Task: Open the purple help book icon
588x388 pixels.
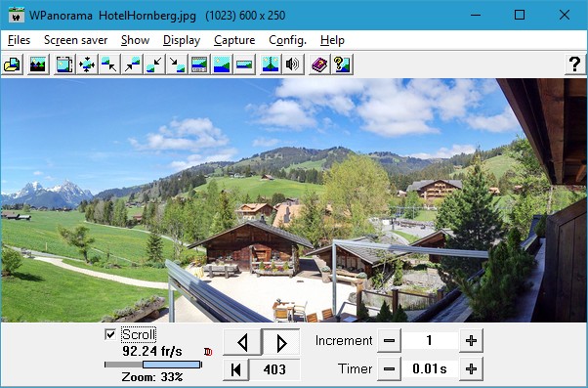Action: pos(319,65)
